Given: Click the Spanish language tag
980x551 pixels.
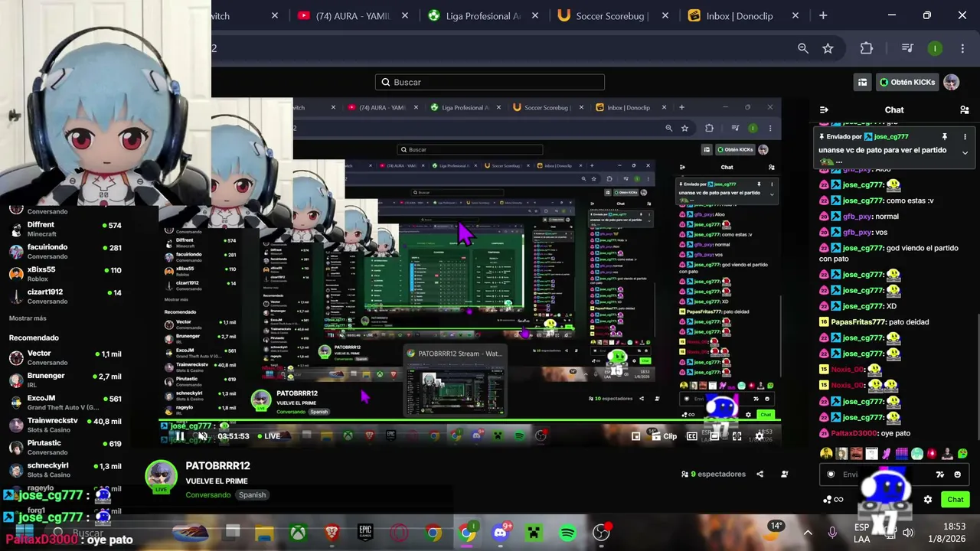Looking at the screenshot, I should click(x=252, y=495).
